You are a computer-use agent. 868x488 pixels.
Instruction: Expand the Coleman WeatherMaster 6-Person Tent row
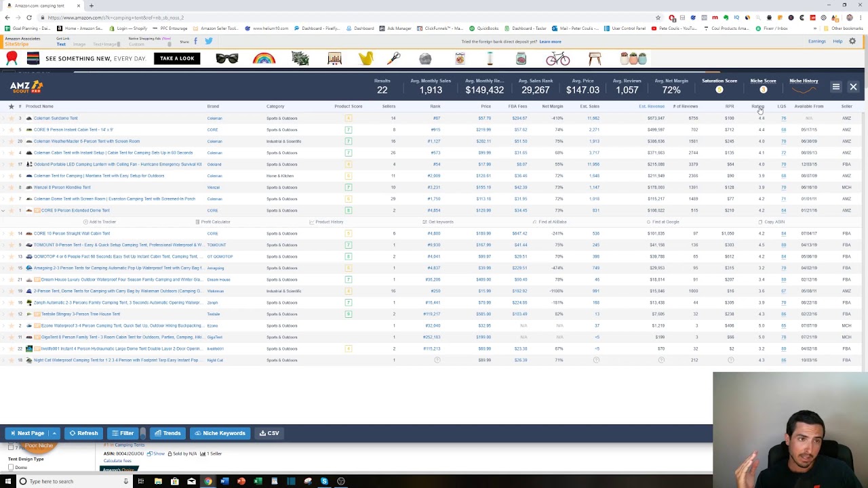point(3,141)
